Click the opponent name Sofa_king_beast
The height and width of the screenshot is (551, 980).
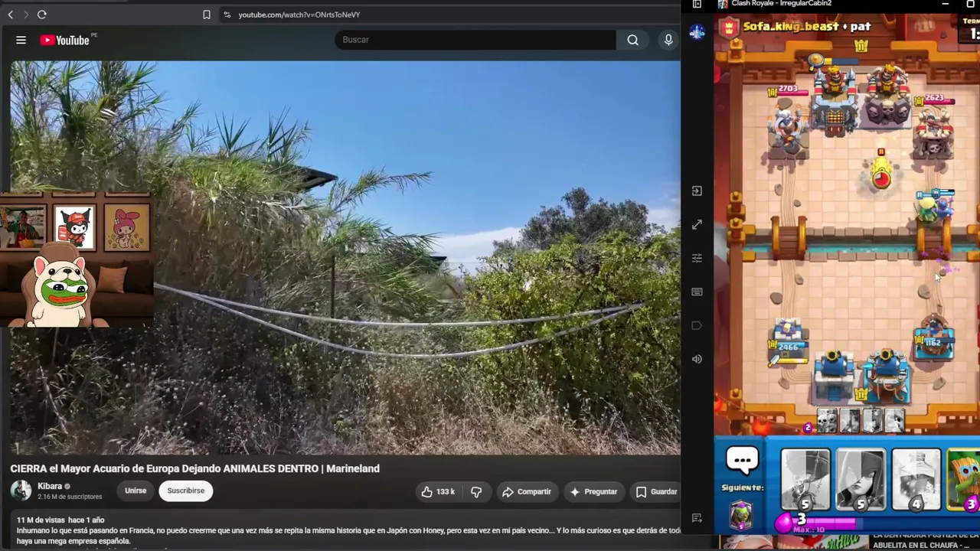(x=791, y=27)
